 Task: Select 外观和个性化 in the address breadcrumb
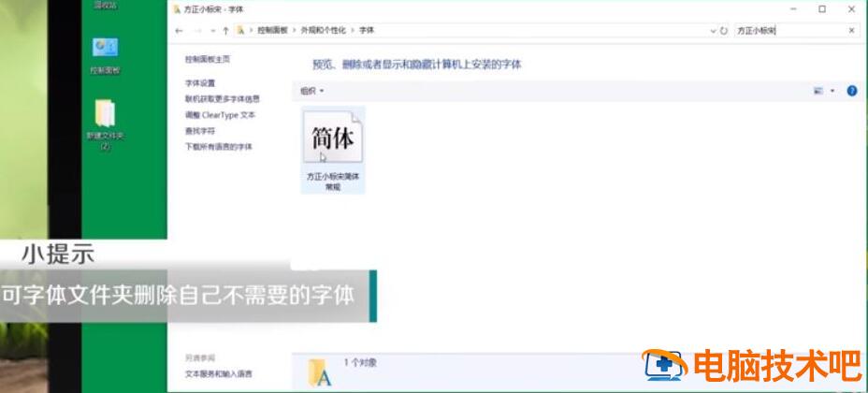click(324, 31)
